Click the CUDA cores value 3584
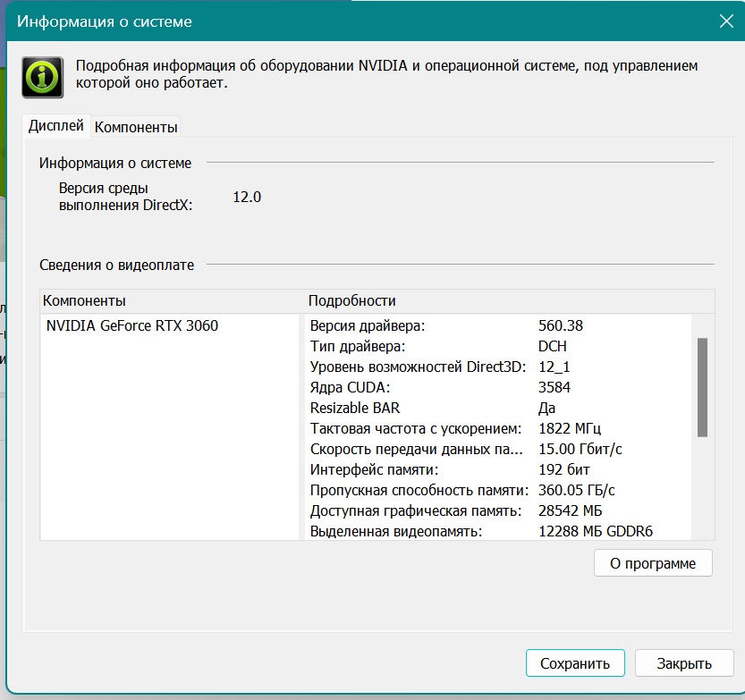Image resolution: width=745 pixels, height=700 pixels. 555,387
